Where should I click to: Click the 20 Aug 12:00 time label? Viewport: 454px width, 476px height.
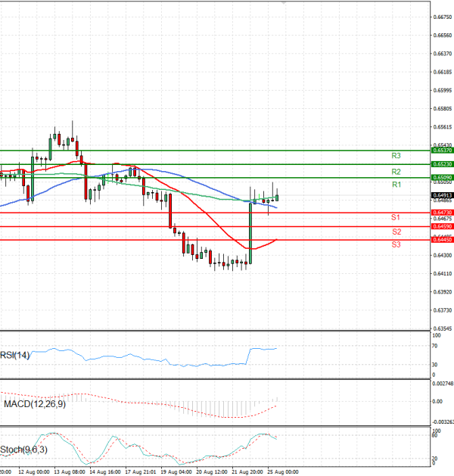click(x=212, y=472)
